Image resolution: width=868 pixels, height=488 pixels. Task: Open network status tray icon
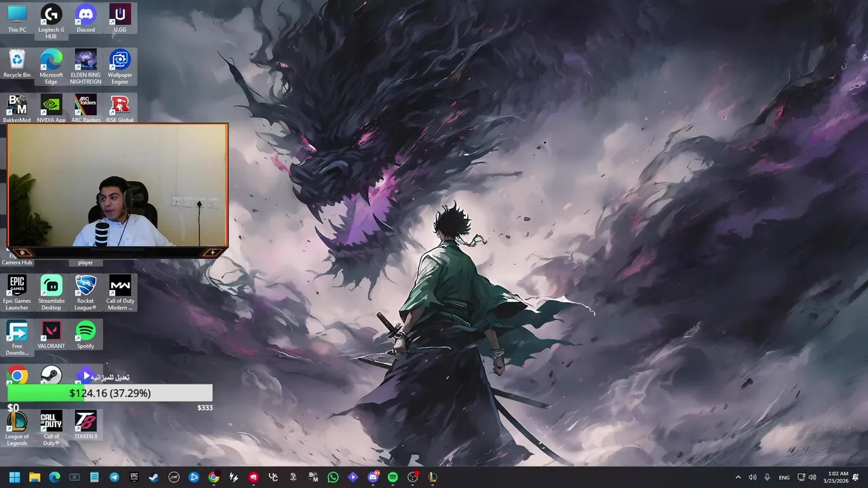[801, 477]
